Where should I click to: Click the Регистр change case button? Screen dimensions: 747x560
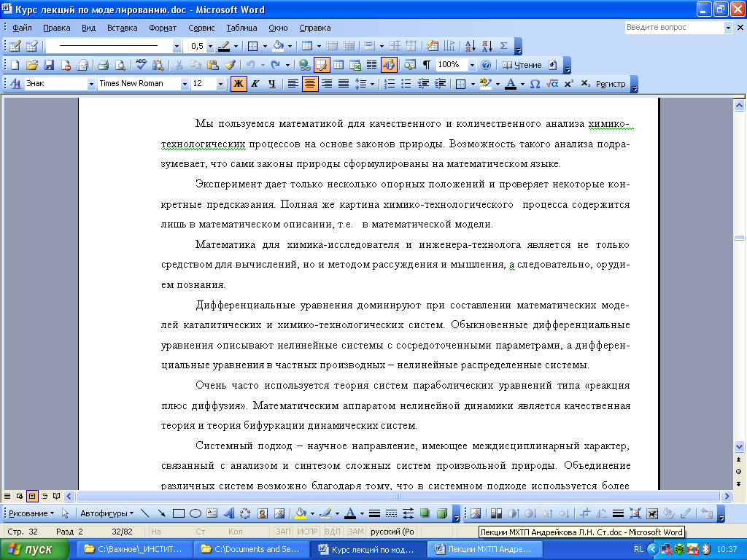coord(611,84)
